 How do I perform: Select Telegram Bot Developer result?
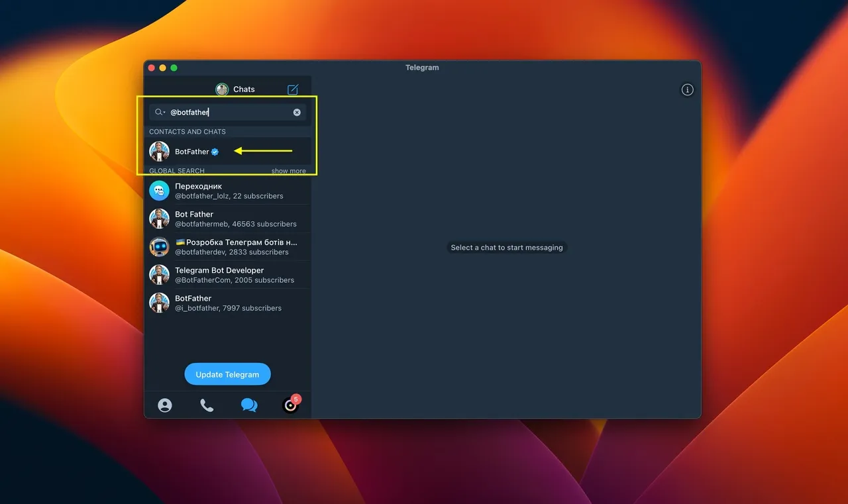pyautogui.click(x=227, y=275)
